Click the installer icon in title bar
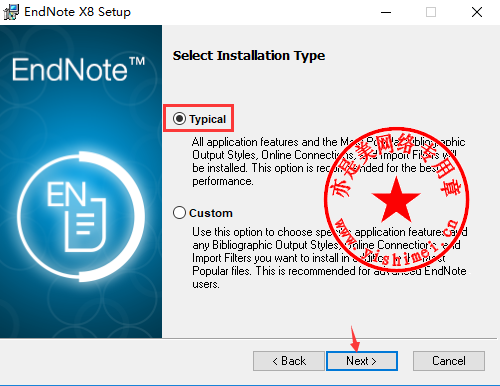 11,12
